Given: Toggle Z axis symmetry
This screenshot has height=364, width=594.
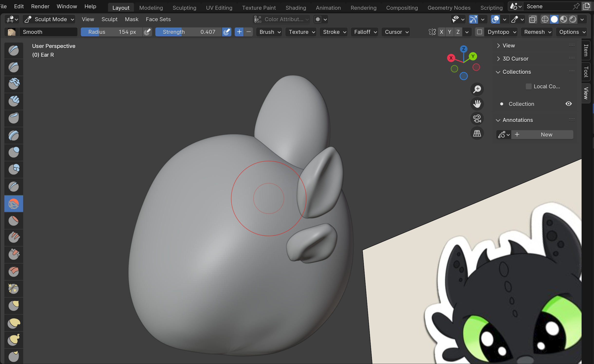Looking at the screenshot, I should pyautogui.click(x=458, y=32).
